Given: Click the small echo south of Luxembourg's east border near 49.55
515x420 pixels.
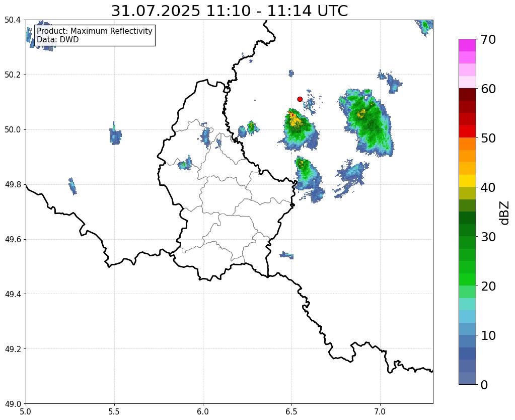Looking at the screenshot, I should 287,255.
